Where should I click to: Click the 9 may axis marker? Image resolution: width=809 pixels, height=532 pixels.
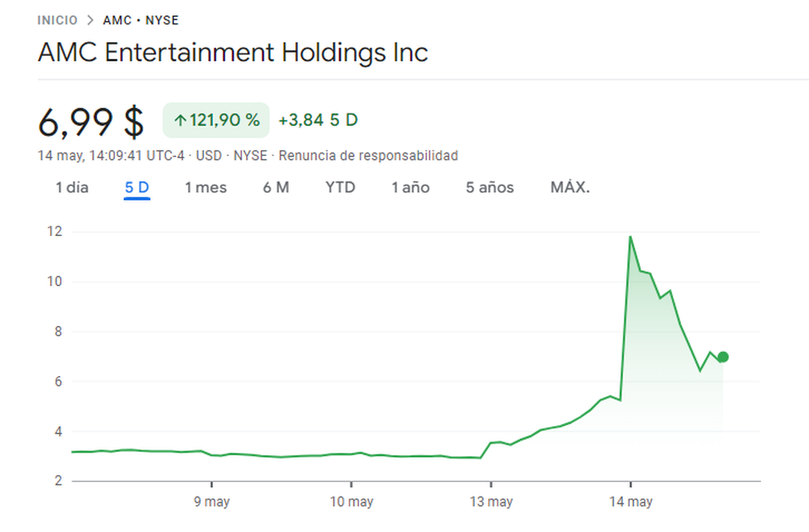tap(211, 501)
